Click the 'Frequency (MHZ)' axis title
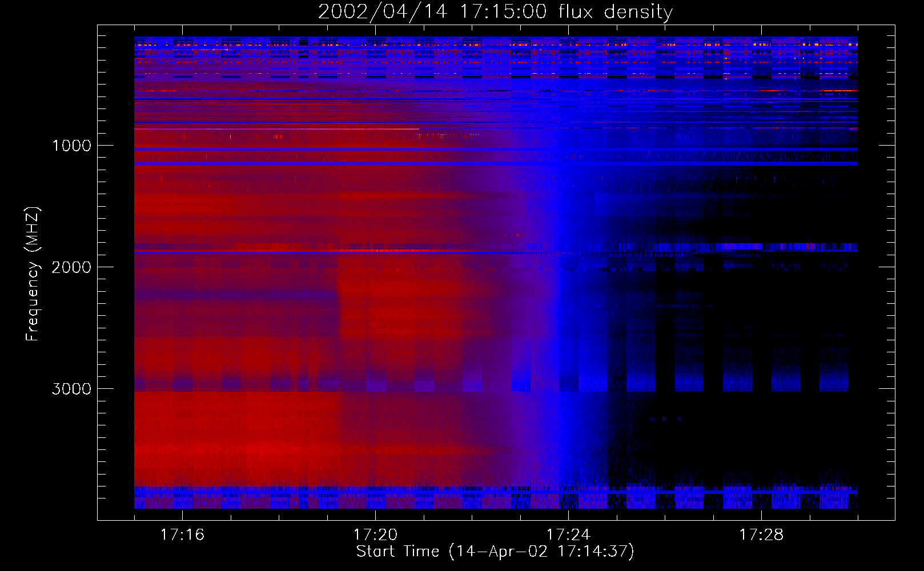The height and width of the screenshot is (571, 924). coord(33,274)
